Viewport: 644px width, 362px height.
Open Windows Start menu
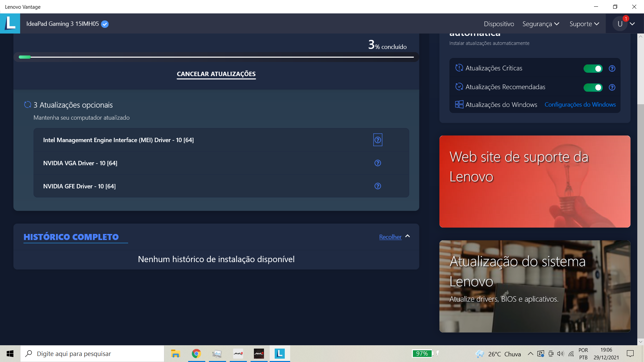(10, 354)
